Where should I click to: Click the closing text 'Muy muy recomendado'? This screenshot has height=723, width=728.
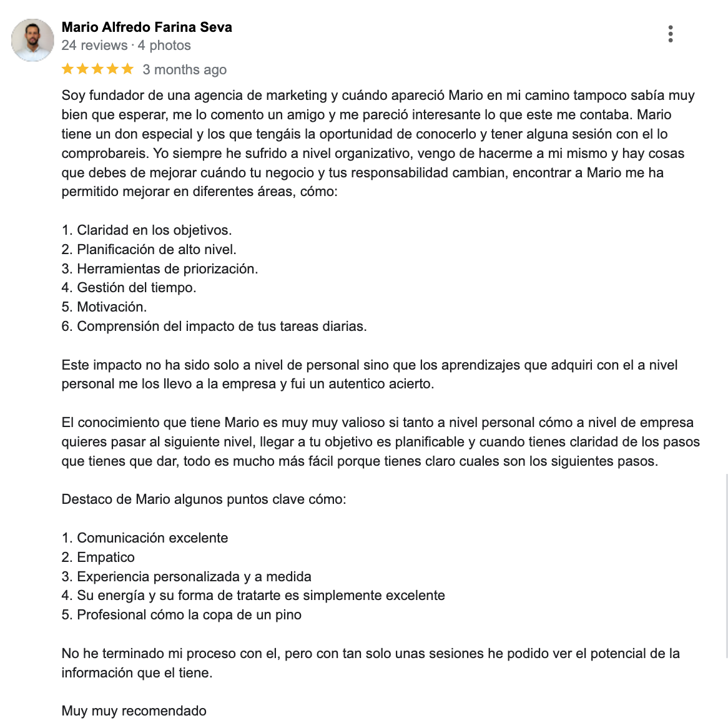134,711
